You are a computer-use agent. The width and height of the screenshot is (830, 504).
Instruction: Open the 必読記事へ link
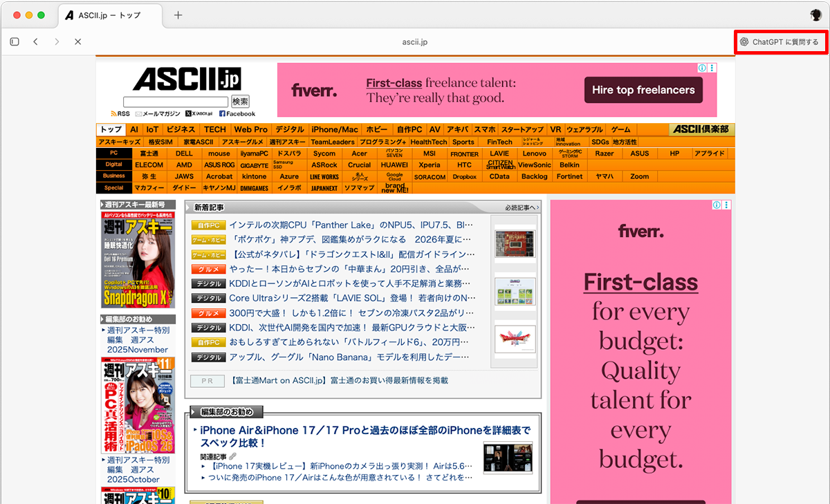[x=522, y=207]
